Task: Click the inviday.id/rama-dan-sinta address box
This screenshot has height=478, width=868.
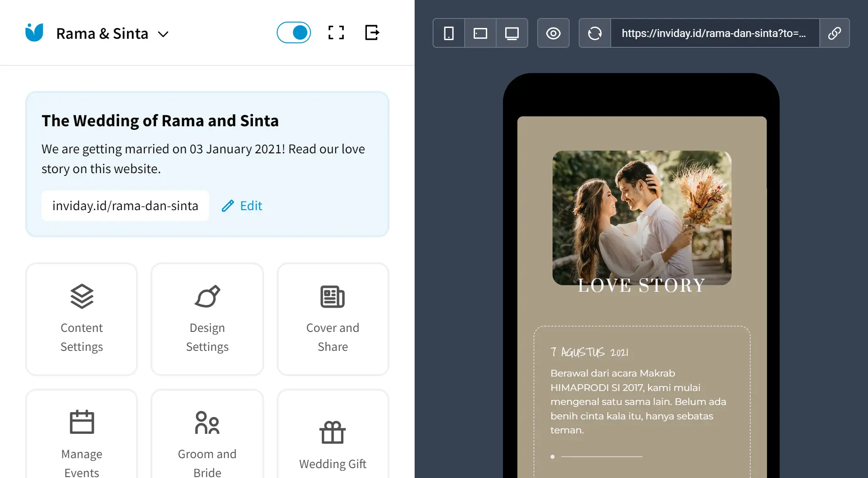Action: tap(125, 206)
